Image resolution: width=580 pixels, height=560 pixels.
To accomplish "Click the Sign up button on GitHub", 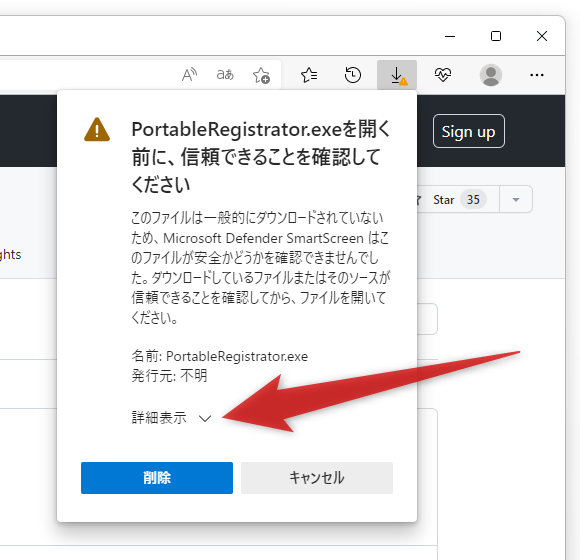I will tap(469, 131).
